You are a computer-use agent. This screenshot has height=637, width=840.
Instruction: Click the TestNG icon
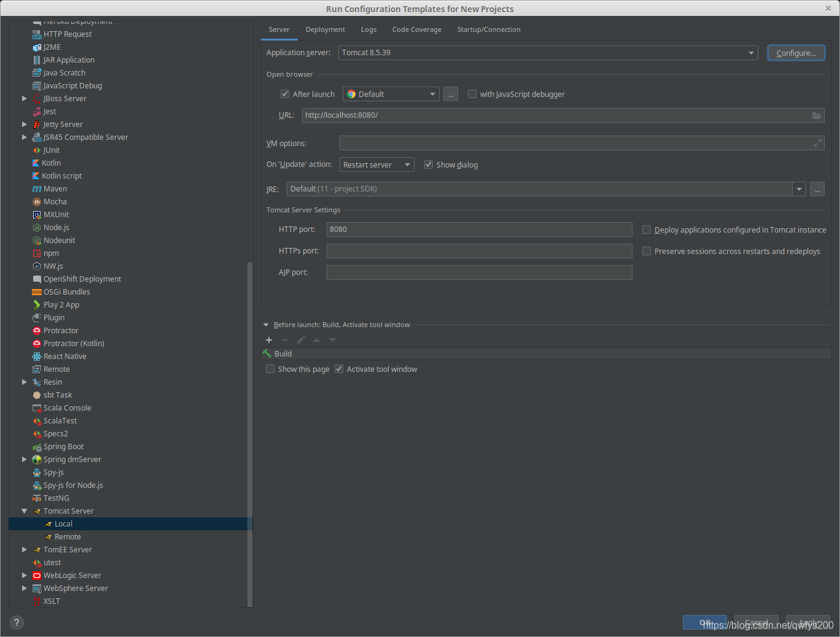(x=37, y=498)
